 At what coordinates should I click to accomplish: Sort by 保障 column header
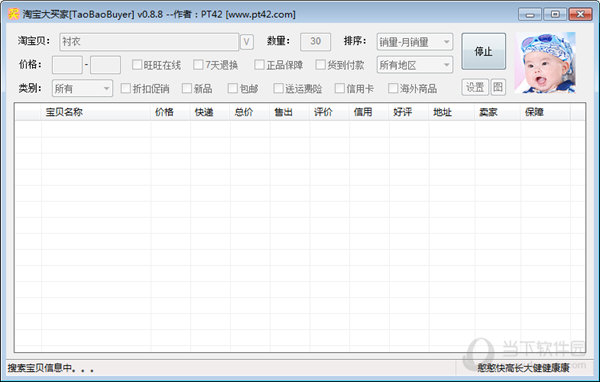pyautogui.click(x=545, y=112)
